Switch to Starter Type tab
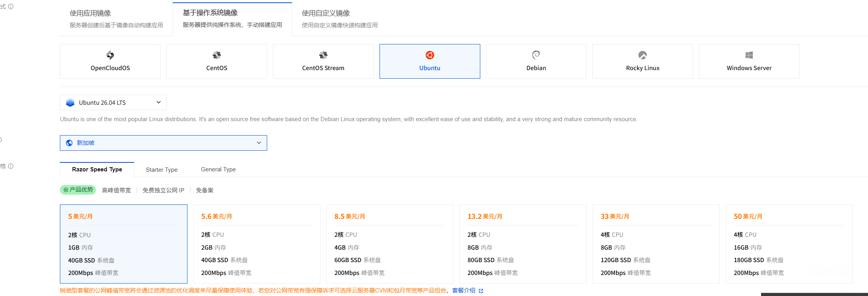Image resolution: width=868 pixels, height=296 pixels. 161,169
